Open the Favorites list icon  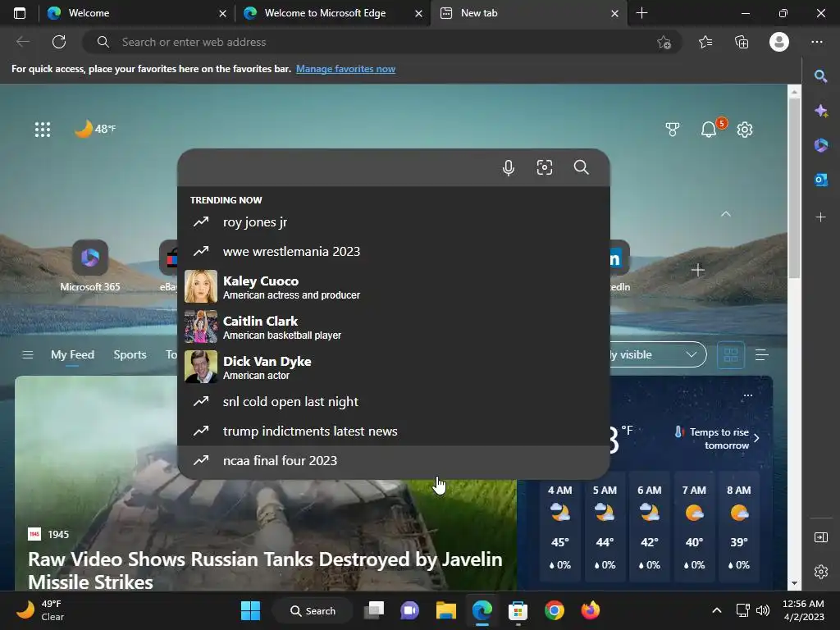click(x=705, y=42)
